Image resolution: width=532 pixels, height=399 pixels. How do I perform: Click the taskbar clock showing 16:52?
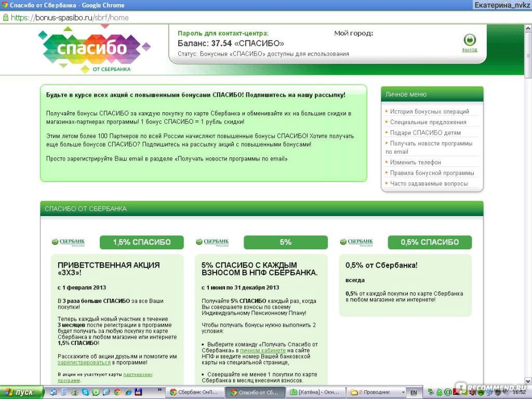point(520,393)
